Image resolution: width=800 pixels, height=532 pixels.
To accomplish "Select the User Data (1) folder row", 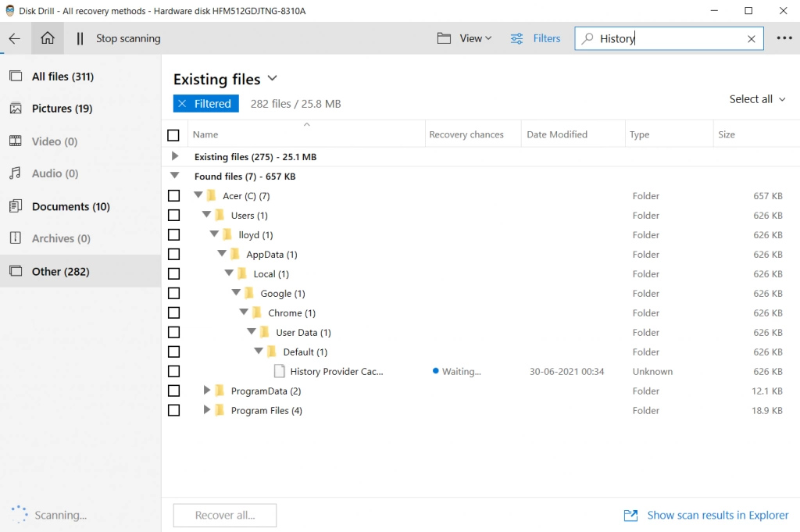I will [x=480, y=333].
